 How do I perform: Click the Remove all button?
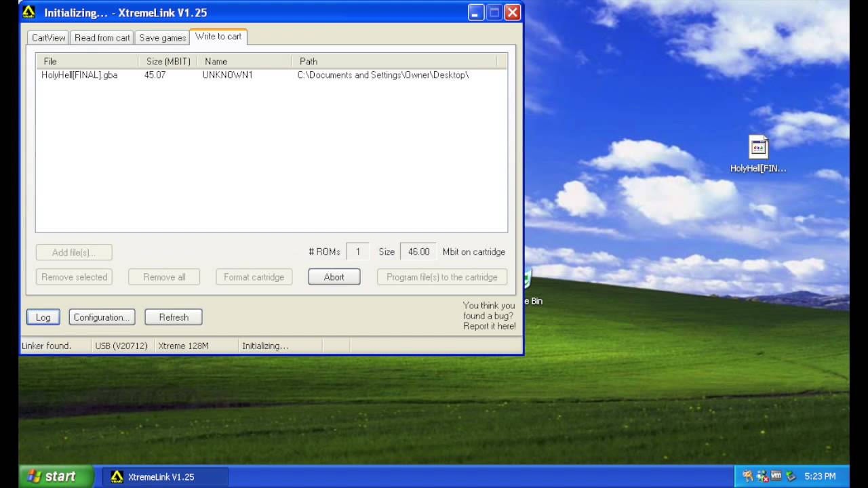coord(164,277)
